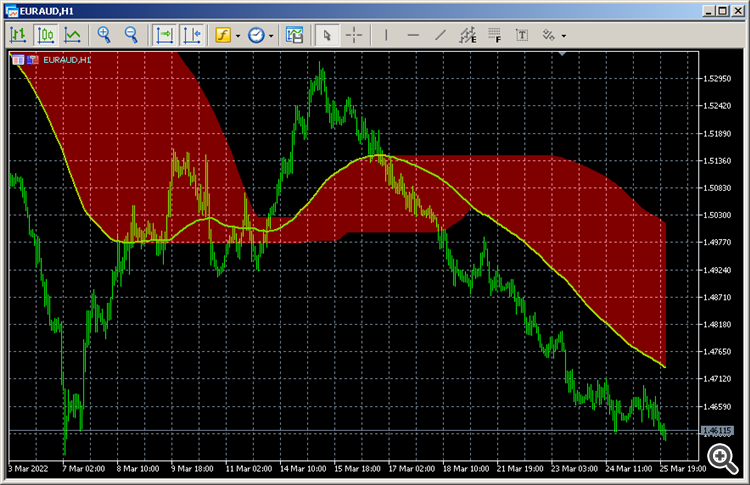Click the magnifier zoom icon at chart corner
The height and width of the screenshot is (485, 750).
(x=722, y=458)
